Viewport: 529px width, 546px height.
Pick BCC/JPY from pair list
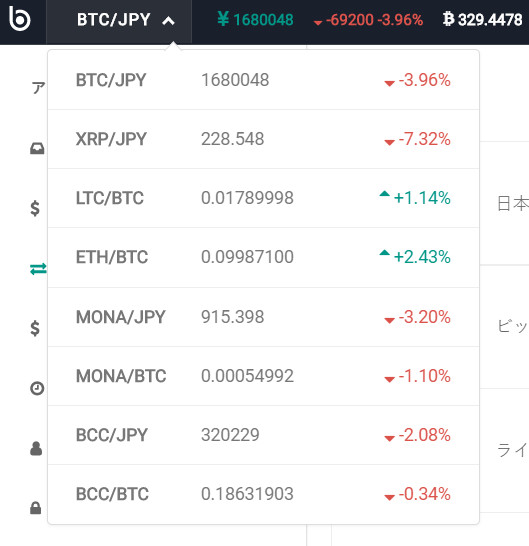tap(264, 435)
